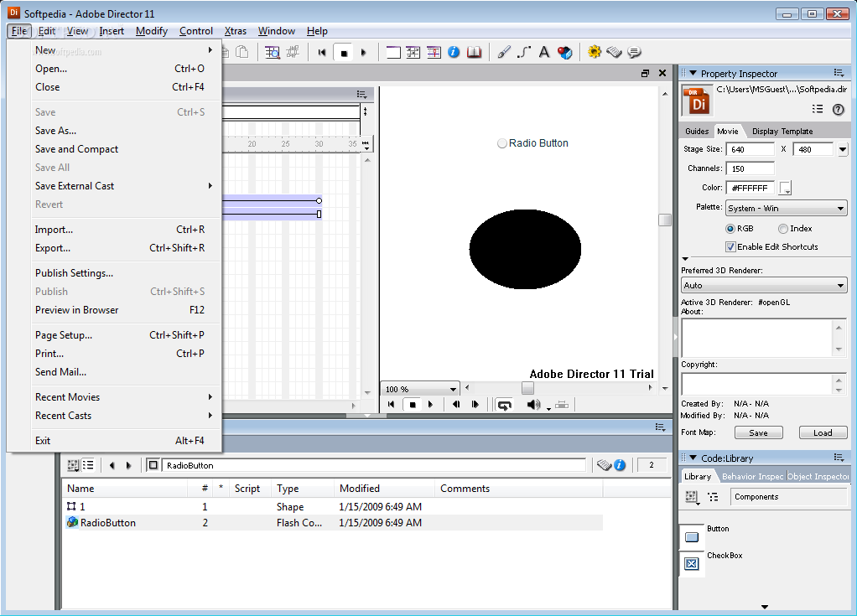Toggle Loop Playback on the Stage
The image size is (857, 616).
[x=504, y=405]
